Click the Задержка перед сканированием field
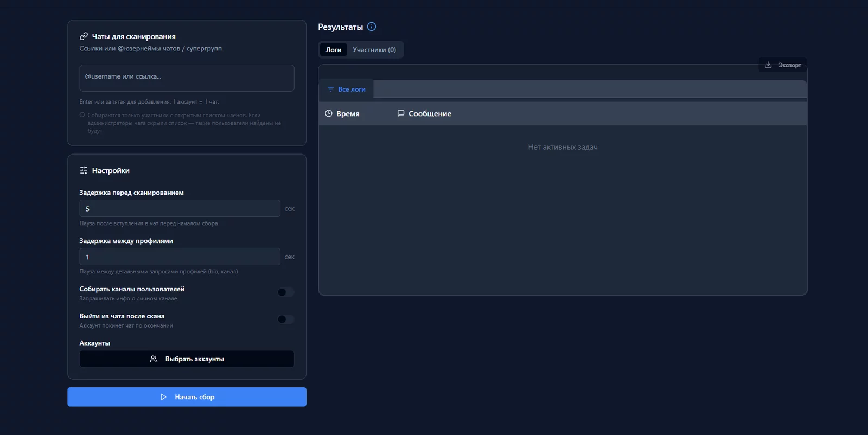 tap(180, 209)
